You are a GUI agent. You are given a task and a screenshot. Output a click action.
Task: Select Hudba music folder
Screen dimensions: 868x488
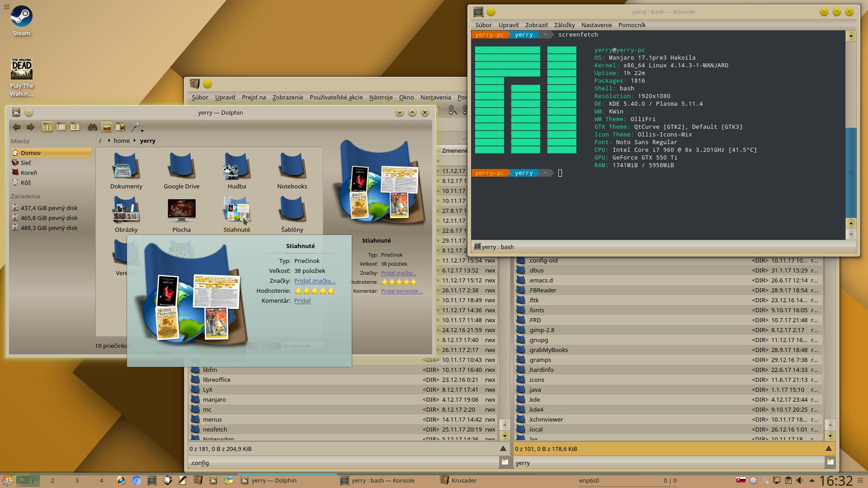[237, 170]
